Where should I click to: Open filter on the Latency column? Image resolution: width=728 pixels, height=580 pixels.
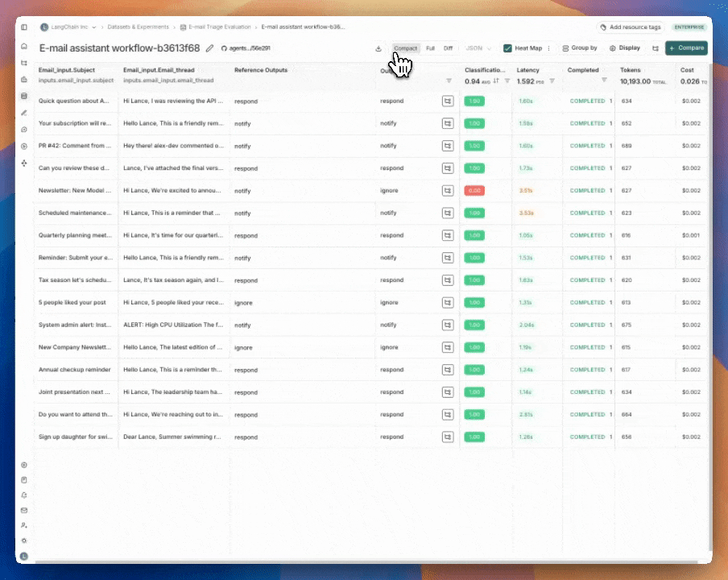(552, 81)
